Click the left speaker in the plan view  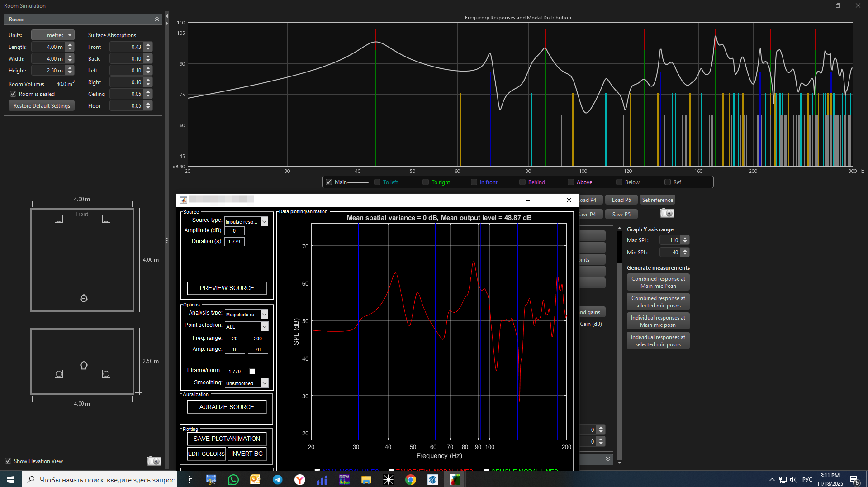click(59, 219)
